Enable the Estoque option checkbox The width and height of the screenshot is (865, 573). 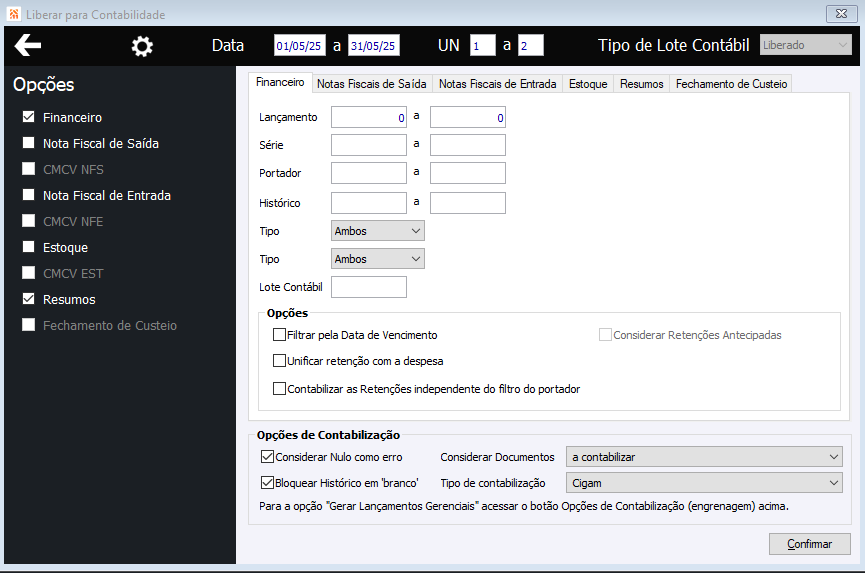tap(29, 247)
